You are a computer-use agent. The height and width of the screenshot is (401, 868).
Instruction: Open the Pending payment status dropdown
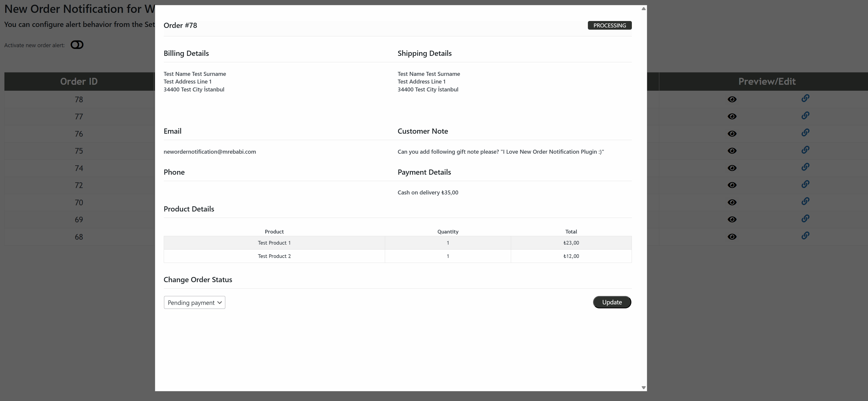[194, 302]
